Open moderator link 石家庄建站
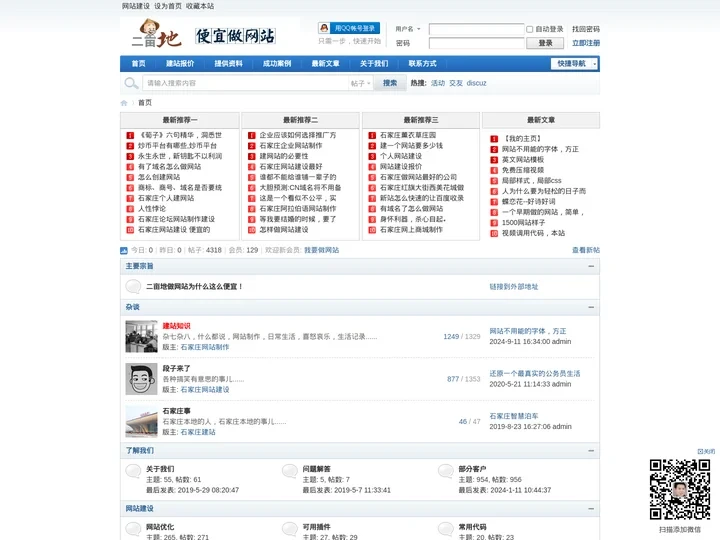 pos(198,432)
